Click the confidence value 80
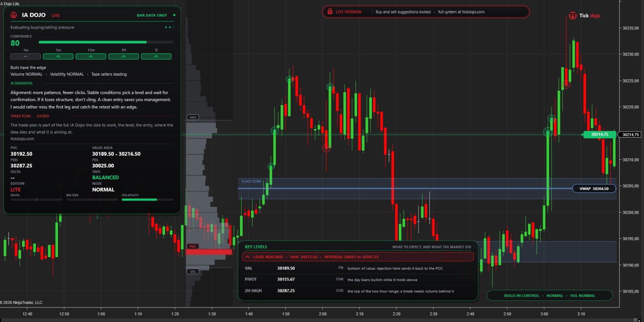This screenshot has width=644, height=322. 15,43
